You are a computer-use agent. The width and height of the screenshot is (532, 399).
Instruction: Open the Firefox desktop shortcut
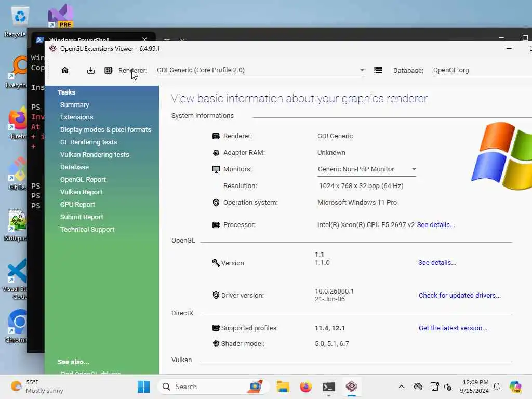coord(18,123)
